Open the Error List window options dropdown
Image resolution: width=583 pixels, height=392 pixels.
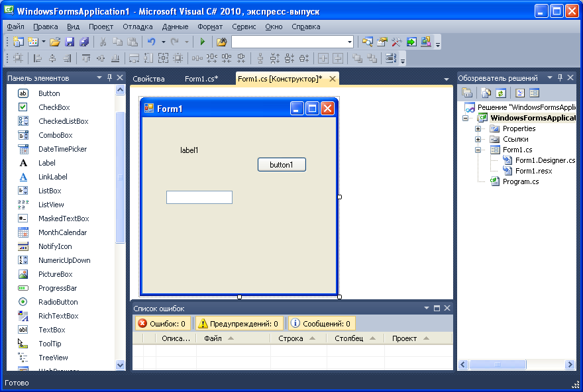coord(427,308)
